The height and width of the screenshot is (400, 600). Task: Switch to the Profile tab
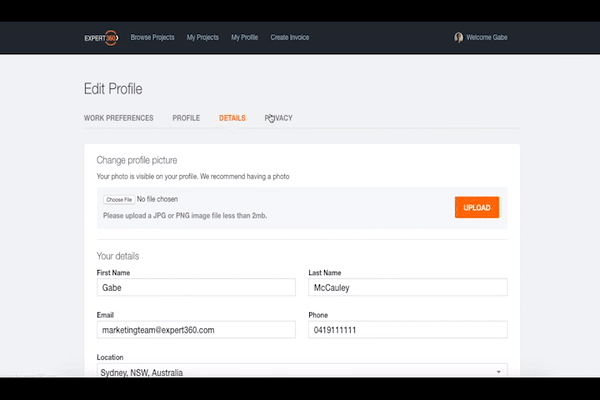186,118
